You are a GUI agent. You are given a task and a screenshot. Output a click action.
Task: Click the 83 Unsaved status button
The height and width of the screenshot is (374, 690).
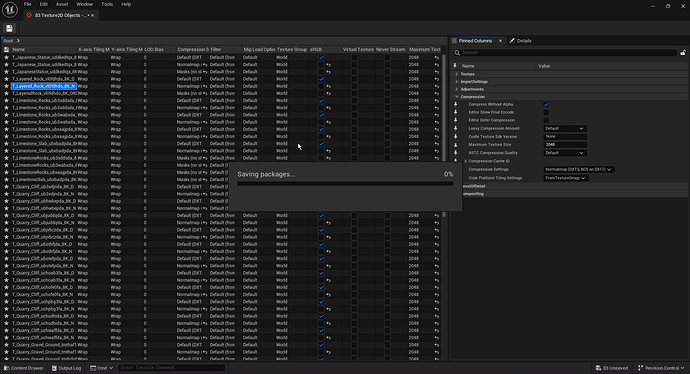coord(612,368)
